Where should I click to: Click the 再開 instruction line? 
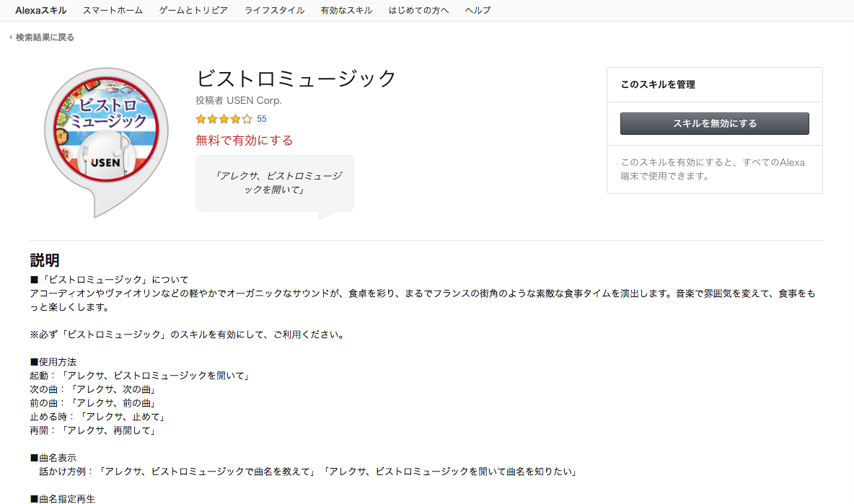[93, 430]
